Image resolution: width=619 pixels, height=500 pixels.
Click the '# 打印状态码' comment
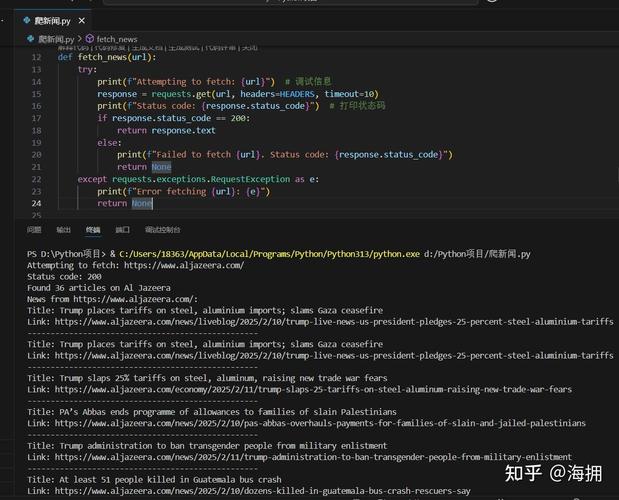coord(357,106)
